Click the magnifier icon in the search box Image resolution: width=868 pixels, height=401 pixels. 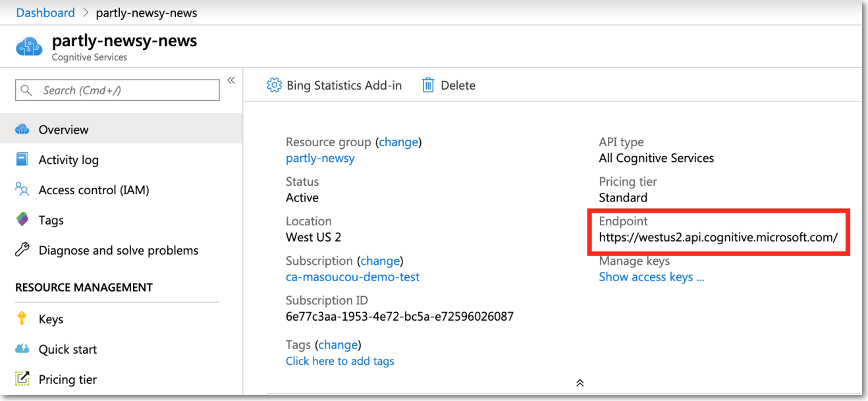(27, 90)
